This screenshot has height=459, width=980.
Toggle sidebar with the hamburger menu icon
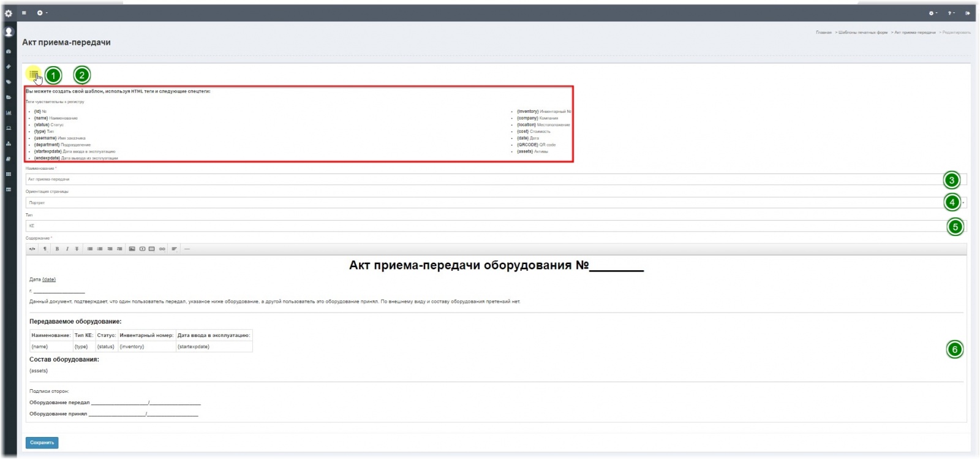pyautogui.click(x=24, y=13)
